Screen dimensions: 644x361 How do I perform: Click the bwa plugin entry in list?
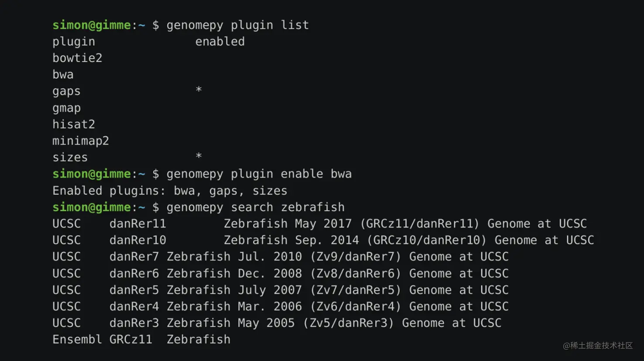(x=63, y=75)
